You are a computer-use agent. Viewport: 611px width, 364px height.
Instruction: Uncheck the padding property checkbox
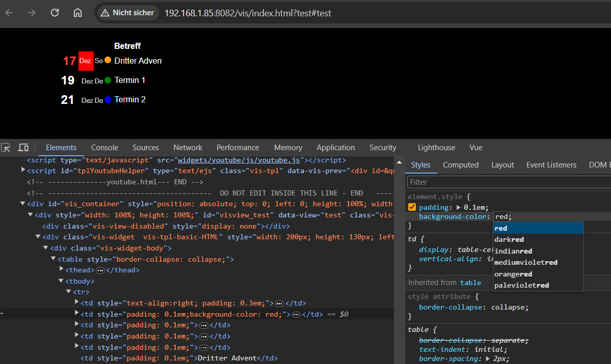[412, 207]
